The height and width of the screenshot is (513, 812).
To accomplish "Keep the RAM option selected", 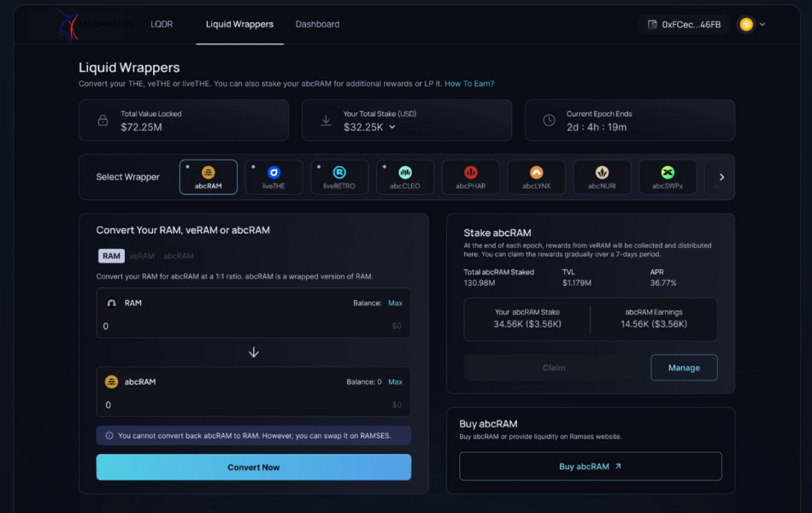I will coord(111,255).
